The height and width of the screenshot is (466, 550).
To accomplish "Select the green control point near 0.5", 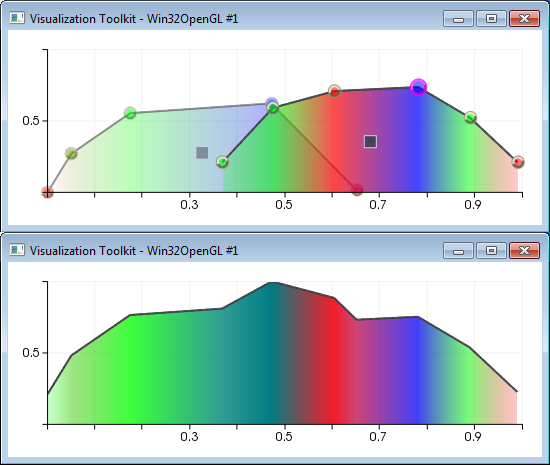I will (273, 108).
